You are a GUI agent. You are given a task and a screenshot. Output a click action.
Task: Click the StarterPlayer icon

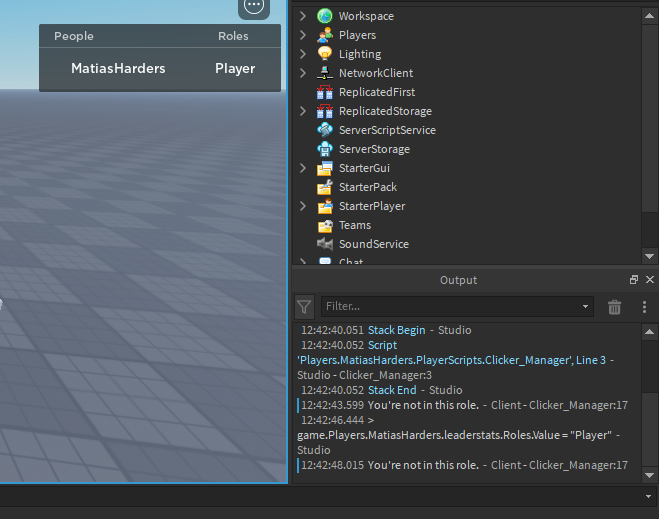click(324, 206)
